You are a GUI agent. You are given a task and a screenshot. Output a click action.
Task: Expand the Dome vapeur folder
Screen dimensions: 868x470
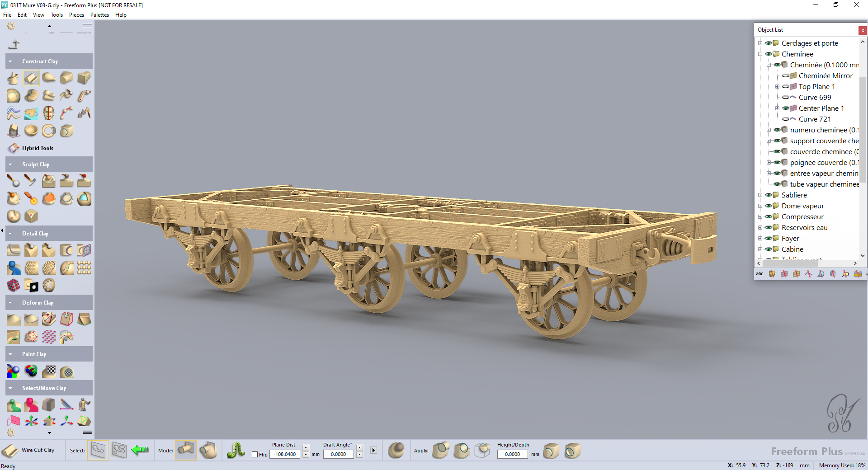point(760,206)
